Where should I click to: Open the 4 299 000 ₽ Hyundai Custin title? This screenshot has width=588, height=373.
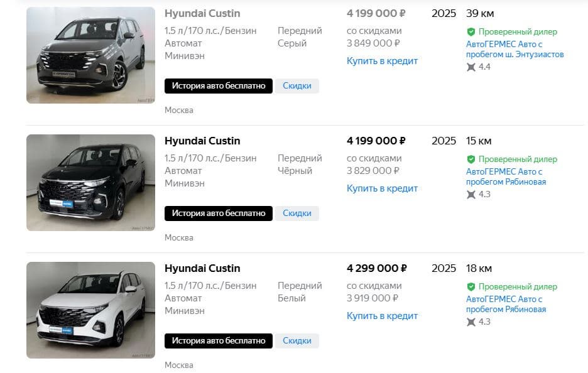point(202,268)
